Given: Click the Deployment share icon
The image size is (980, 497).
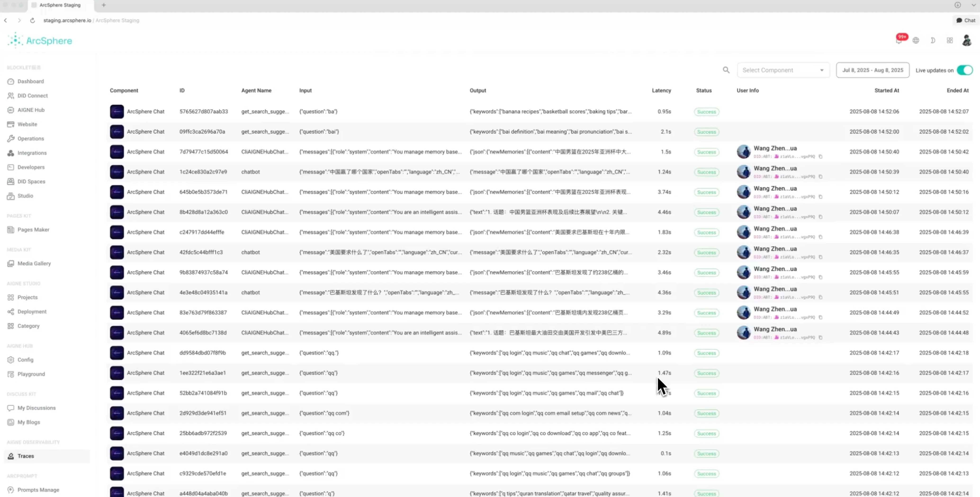Looking at the screenshot, I should coord(11,312).
